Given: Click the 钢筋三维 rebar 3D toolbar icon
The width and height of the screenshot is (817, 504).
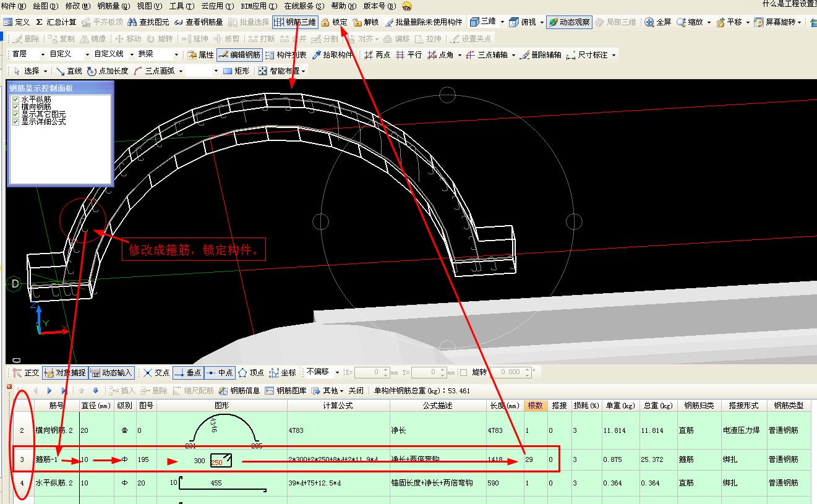Looking at the screenshot, I should coord(295,22).
